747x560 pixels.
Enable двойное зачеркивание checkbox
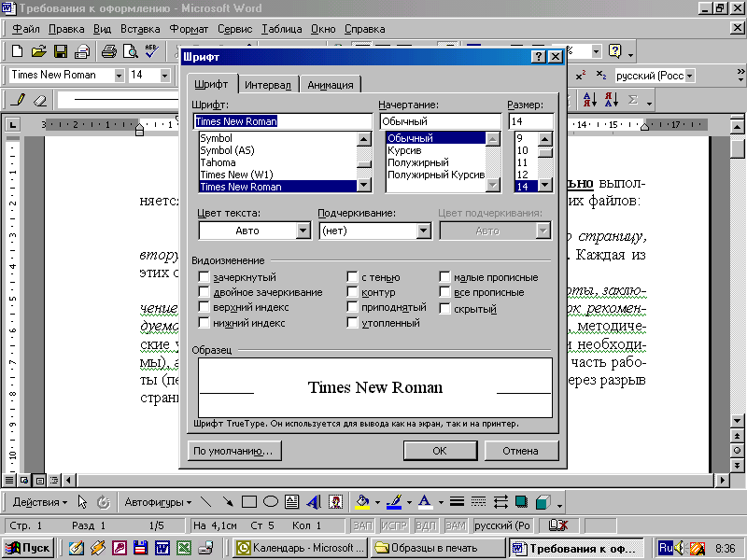click(x=204, y=292)
